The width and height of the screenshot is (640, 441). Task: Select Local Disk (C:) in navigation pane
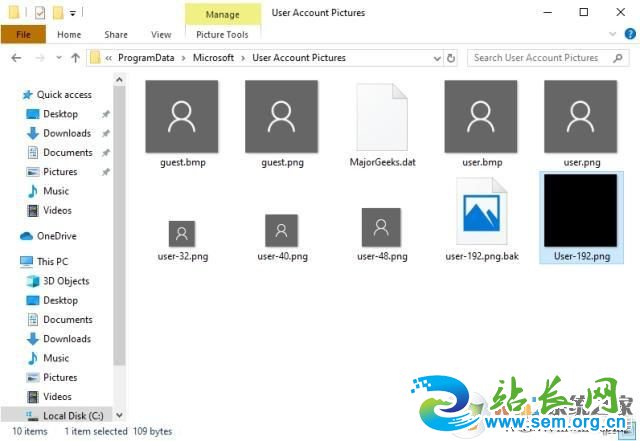(x=72, y=416)
